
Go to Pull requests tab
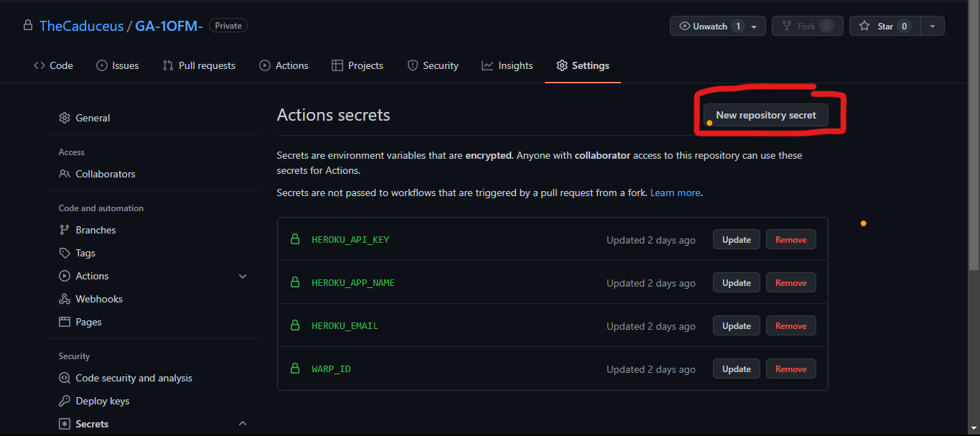[199, 65]
